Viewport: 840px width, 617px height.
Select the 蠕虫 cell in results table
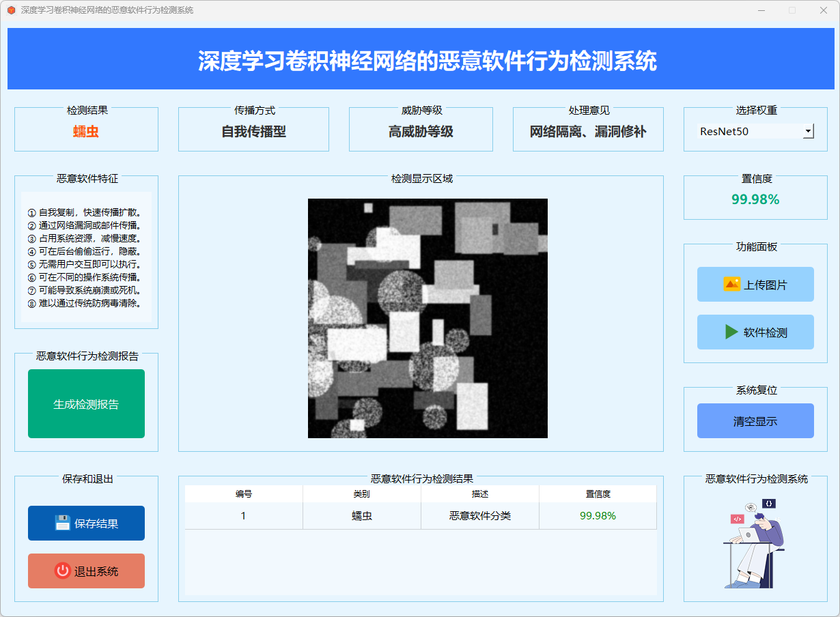(362, 516)
